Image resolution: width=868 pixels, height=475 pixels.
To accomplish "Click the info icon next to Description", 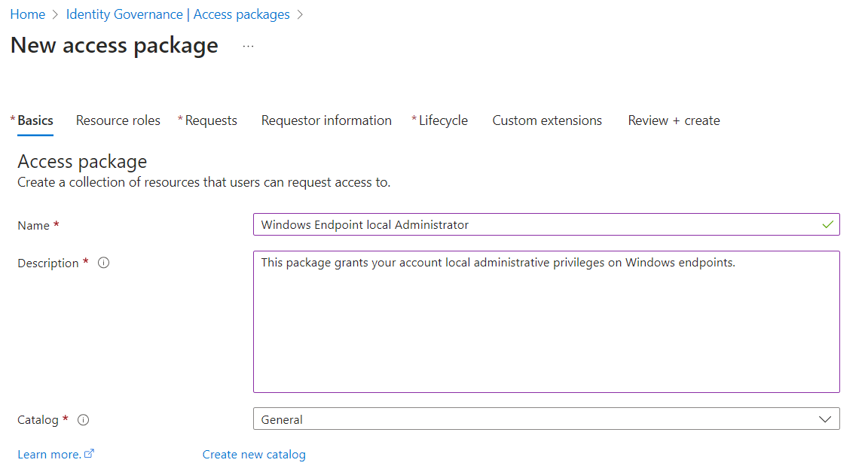I will 104,263.
